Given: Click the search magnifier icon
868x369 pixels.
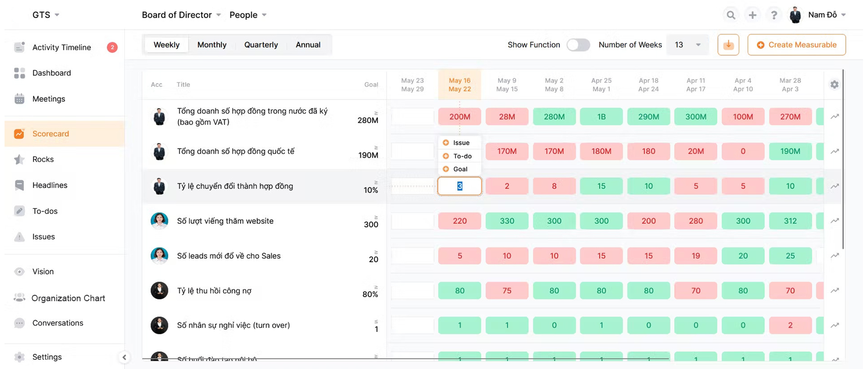Looking at the screenshot, I should point(731,15).
